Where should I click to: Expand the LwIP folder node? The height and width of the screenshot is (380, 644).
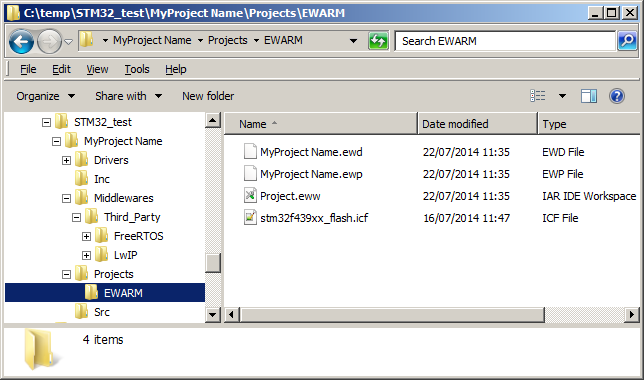pyautogui.click(x=86, y=256)
